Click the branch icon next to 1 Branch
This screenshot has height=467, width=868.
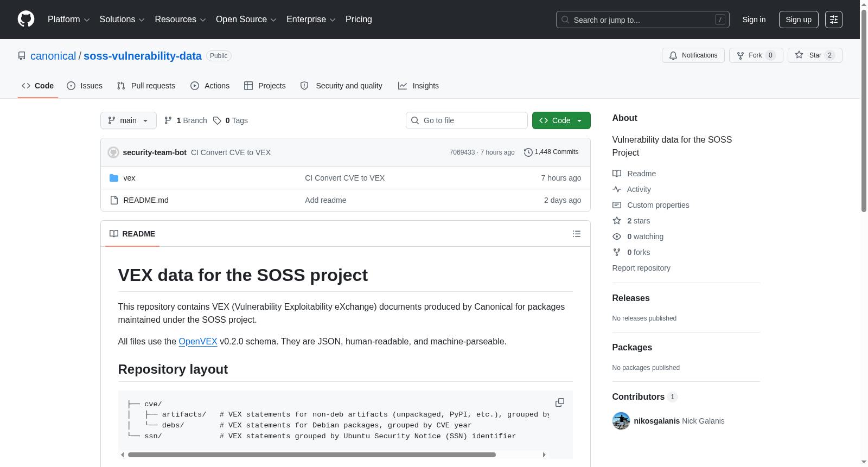point(168,120)
